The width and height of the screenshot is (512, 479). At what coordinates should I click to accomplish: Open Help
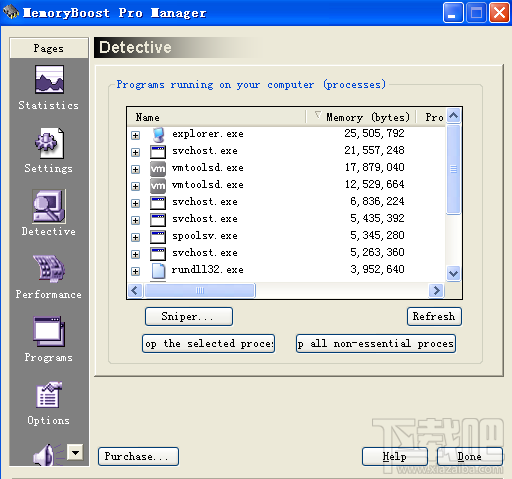[x=395, y=456]
